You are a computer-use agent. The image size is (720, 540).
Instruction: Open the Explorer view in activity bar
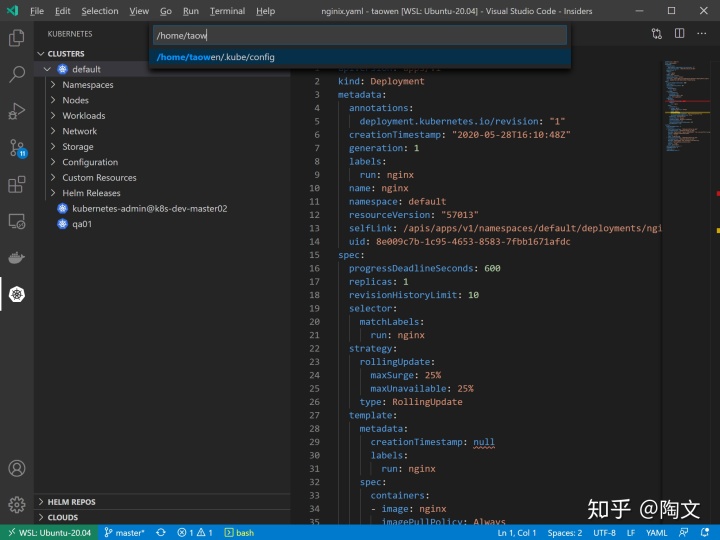pyautogui.click(x=17, y=38)
